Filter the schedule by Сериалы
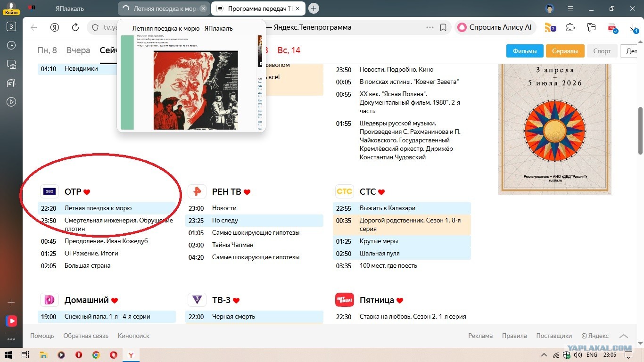Screen dimensions: 644x362 point(565,51)
